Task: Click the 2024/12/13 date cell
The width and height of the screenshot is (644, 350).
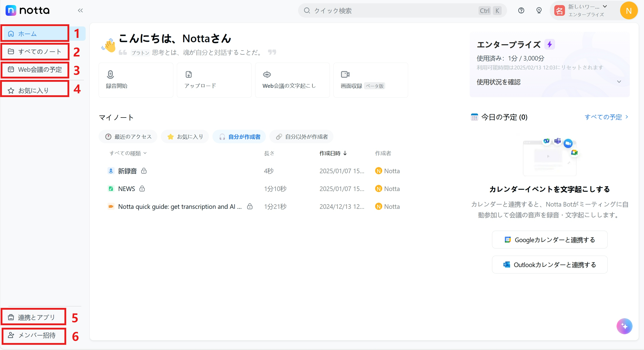Action: 342,207
